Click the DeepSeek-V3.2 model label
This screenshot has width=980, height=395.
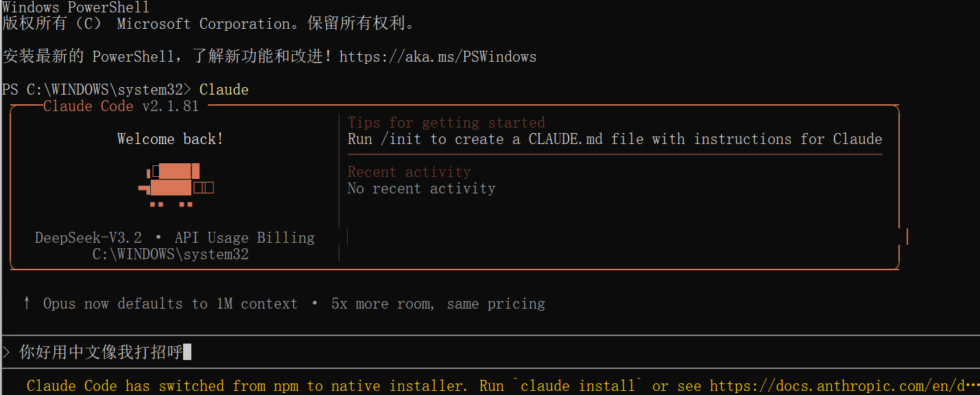point(88,238)
